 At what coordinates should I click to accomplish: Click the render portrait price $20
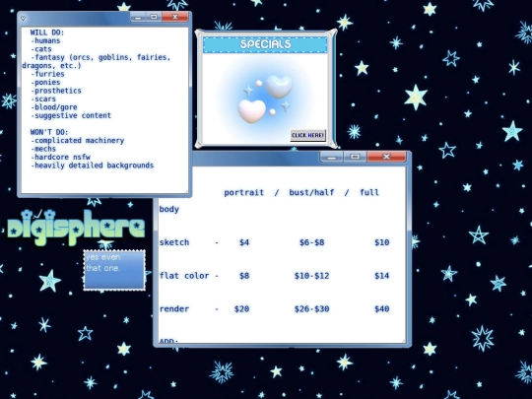241,309
